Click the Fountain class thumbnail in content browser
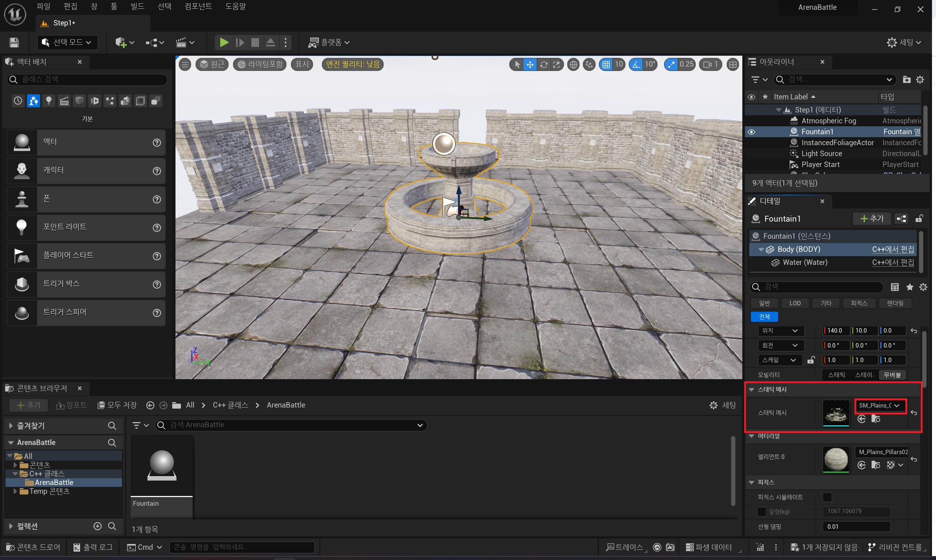Viewport: 936px width, 560px height. pos(162,465)
